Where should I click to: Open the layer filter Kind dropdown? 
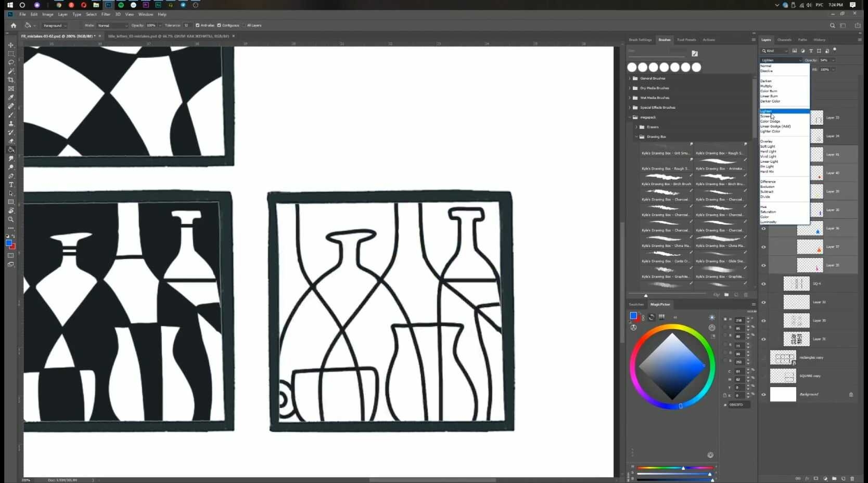(x=775, y=51)
